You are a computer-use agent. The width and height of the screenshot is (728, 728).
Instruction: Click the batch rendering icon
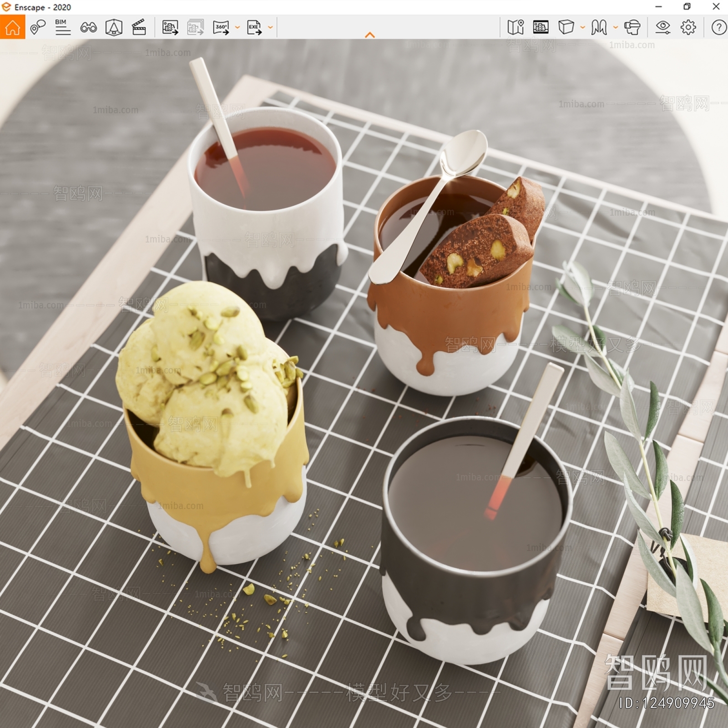click(x=196, y=27)
